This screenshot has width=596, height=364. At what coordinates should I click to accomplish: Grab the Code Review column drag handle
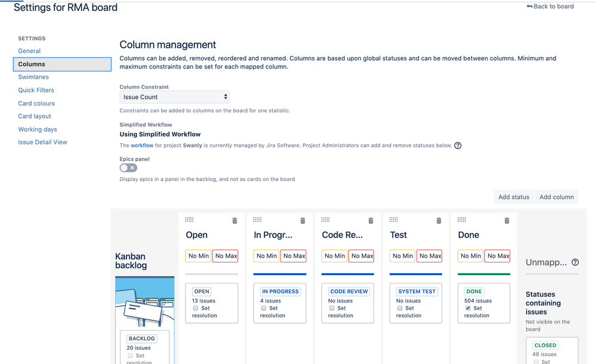[x=325, y=220]
